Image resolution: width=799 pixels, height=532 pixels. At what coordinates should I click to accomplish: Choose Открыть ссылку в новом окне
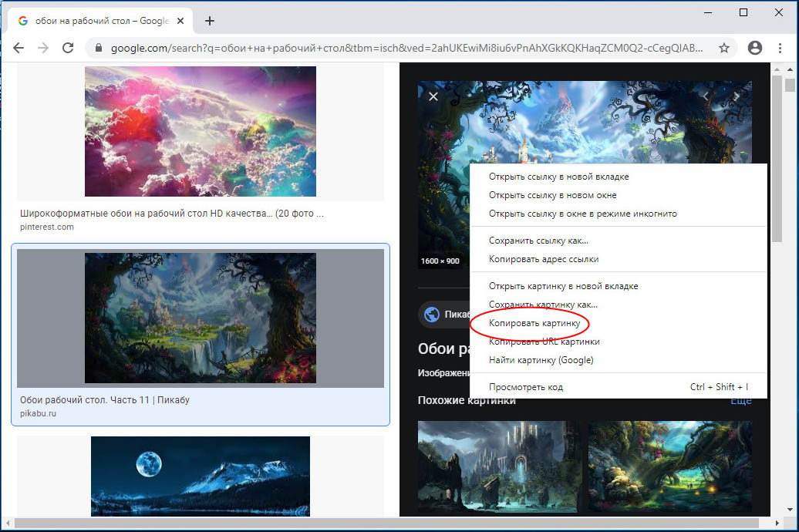(552, 195)
